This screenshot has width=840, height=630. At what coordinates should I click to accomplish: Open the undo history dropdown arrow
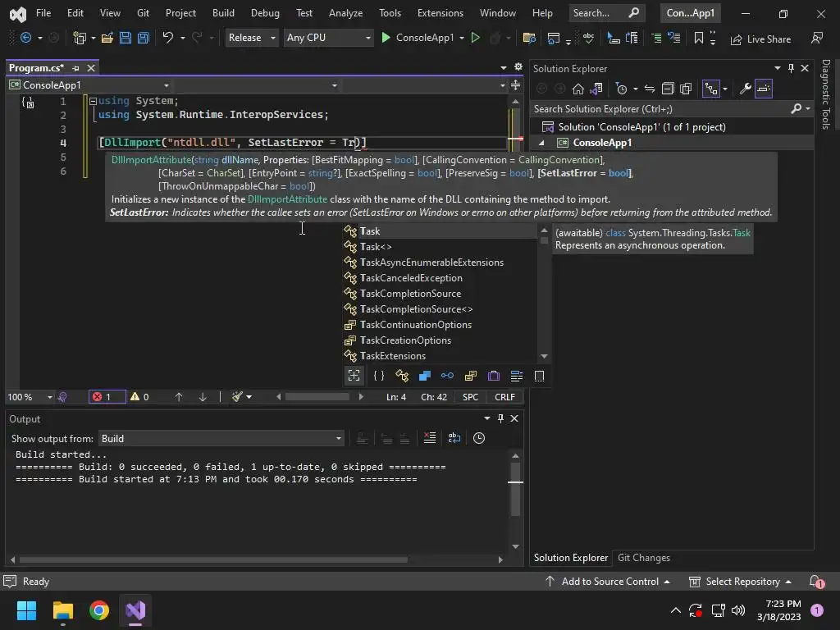coord(183,38)
